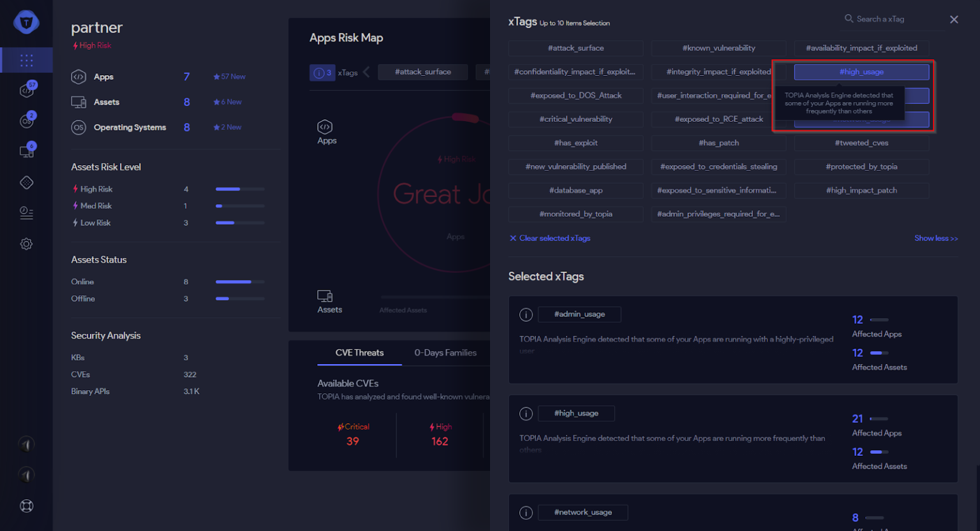Open the Assets sidebar icon with 6 badge
The width and height of the screenshot is (980, 531).
[27, 151]
